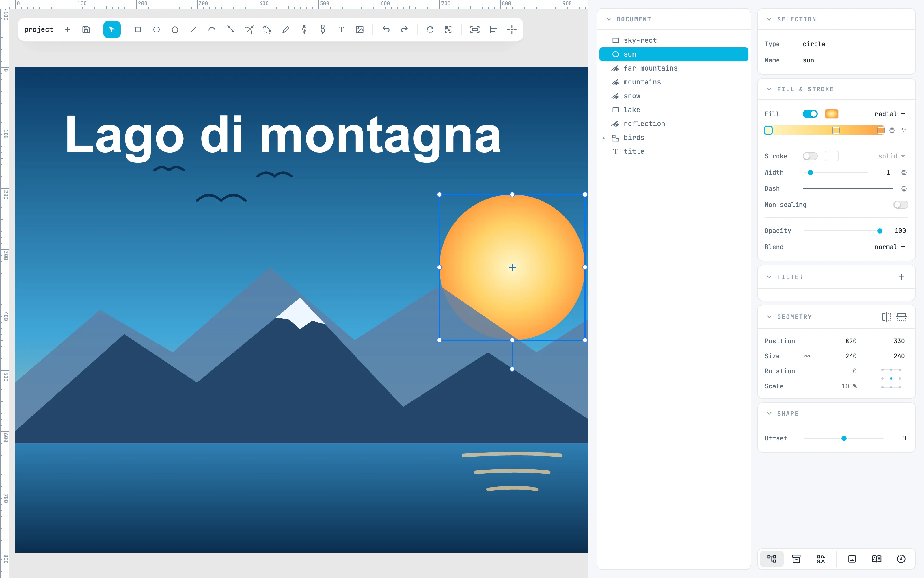Add a new filter with plus icon

(x=901, y=277)
